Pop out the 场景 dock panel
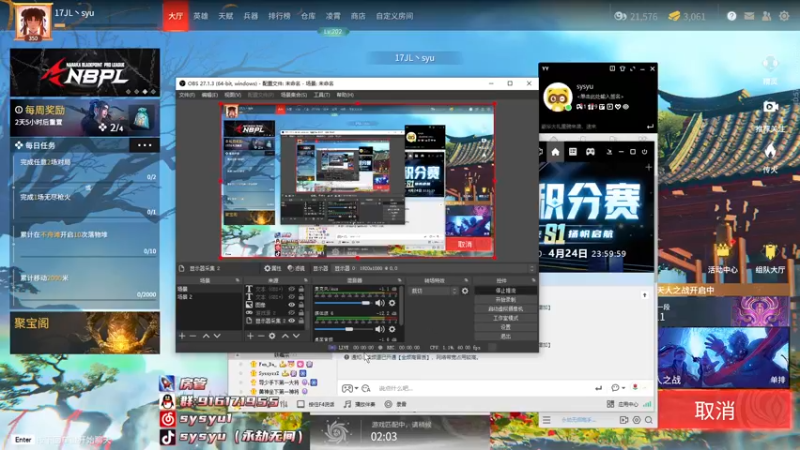 pyautogui.click(x=237, y=281)
